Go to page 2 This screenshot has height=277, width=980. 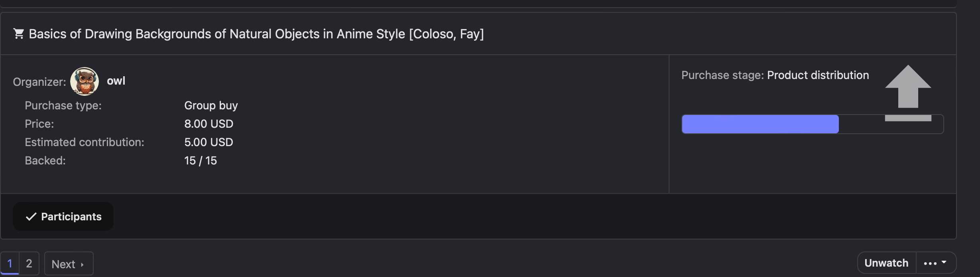pyautogui.click(x=29, y=263)
